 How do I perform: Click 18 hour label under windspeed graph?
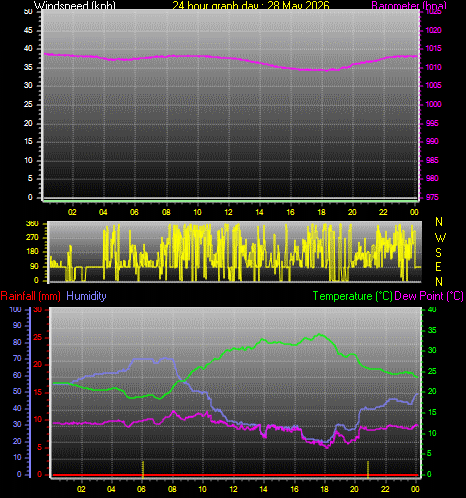[x=322, y=212]
